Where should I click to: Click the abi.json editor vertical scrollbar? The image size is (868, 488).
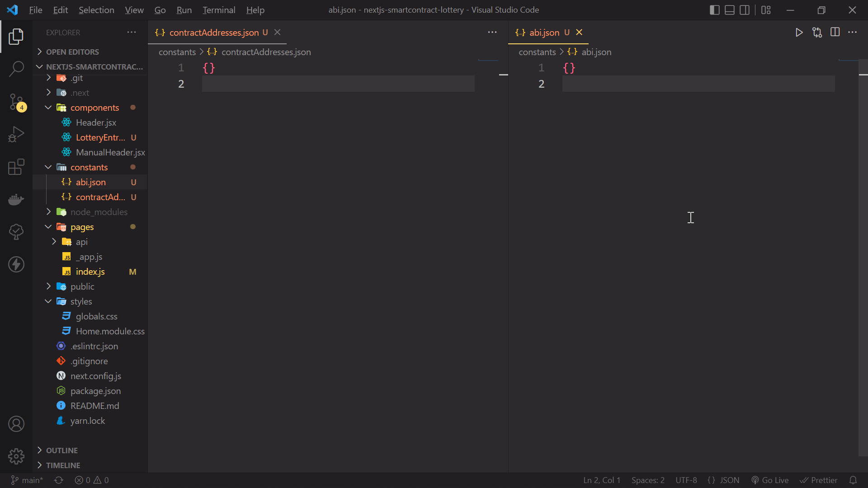[x=863, y=258]
